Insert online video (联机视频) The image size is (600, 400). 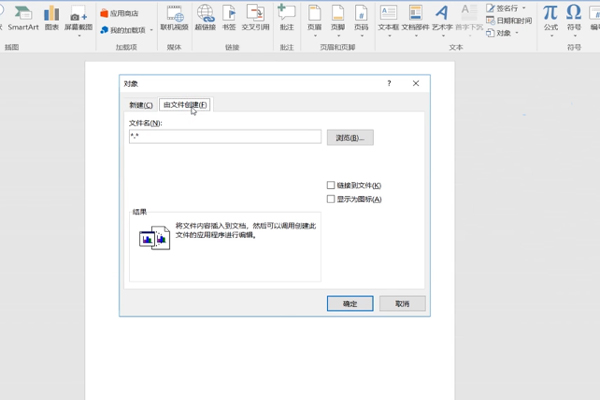(174, 18)
